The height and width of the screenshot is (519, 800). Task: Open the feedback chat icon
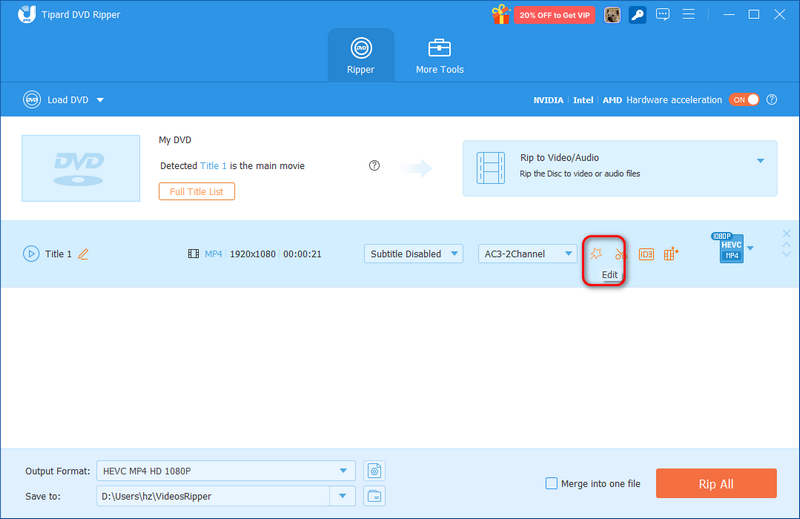(x=663, y=14)
